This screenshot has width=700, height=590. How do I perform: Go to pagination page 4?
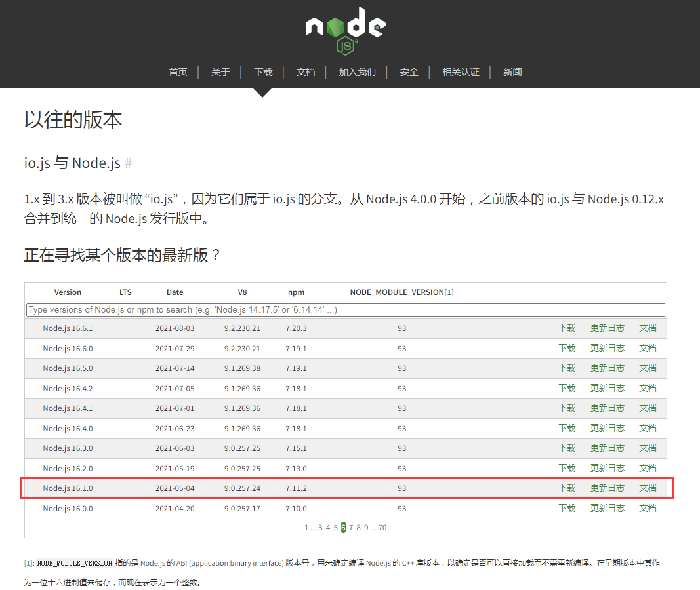point(327,528)
